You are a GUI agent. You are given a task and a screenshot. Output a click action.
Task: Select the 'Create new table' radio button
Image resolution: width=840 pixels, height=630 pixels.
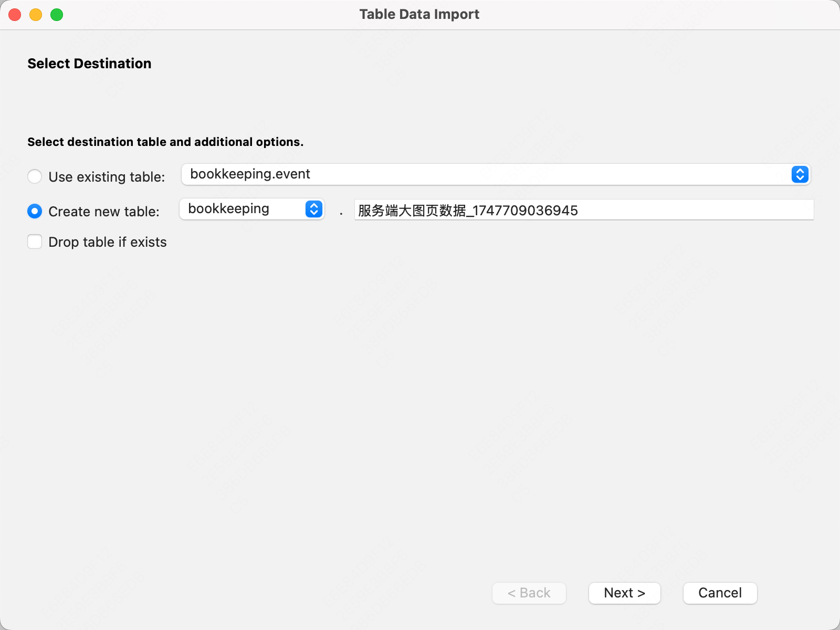[x=35, y=211]
